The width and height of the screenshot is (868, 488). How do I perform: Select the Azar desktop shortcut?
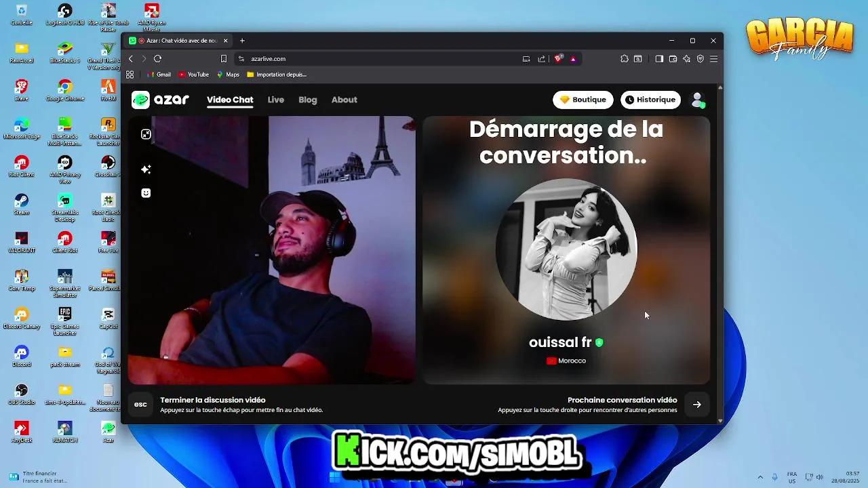[x=108, y=432]
